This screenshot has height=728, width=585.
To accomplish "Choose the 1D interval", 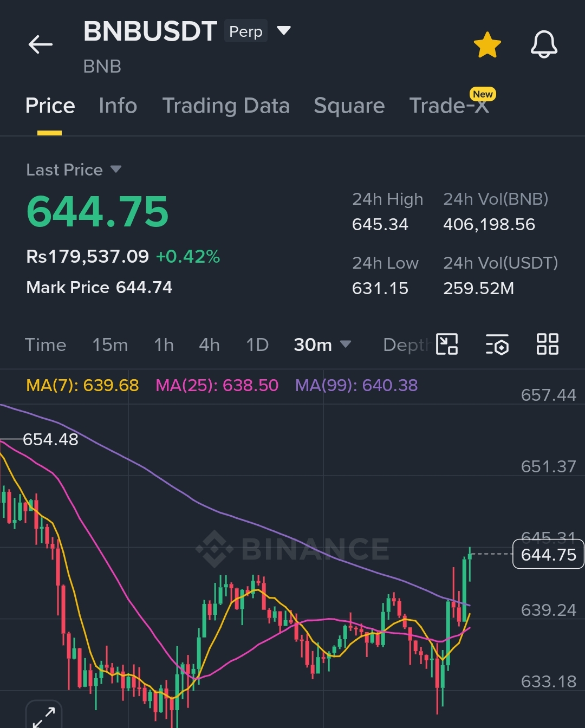I will [x=257, y=344].
